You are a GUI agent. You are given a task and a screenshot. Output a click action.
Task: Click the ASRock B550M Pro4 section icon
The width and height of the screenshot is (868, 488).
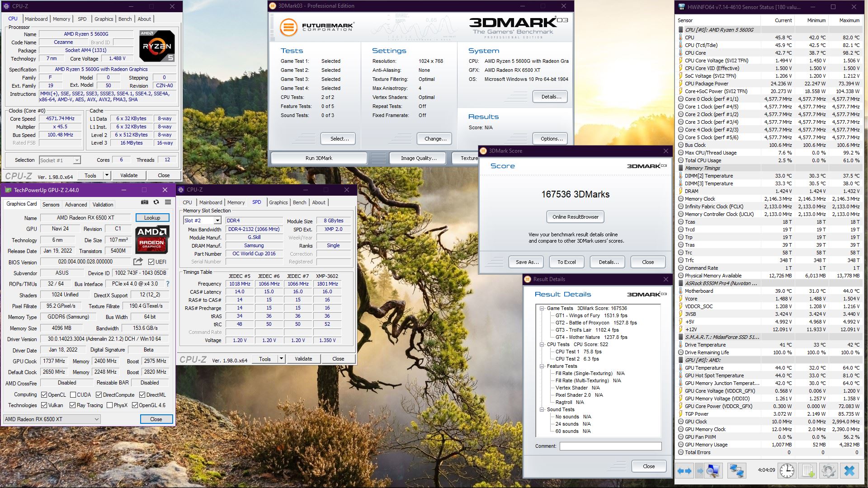pos(681,283)
